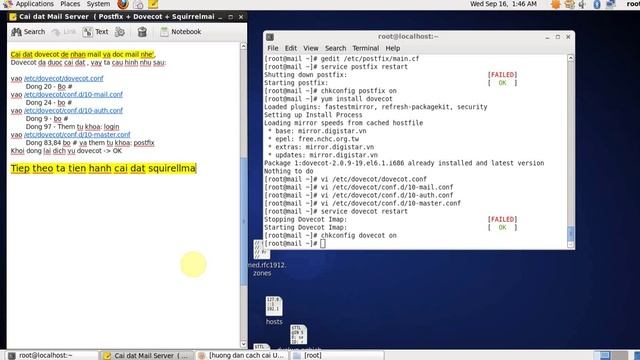
Task: Click the terminal scrollbar thumb
Action: [571, 233]
